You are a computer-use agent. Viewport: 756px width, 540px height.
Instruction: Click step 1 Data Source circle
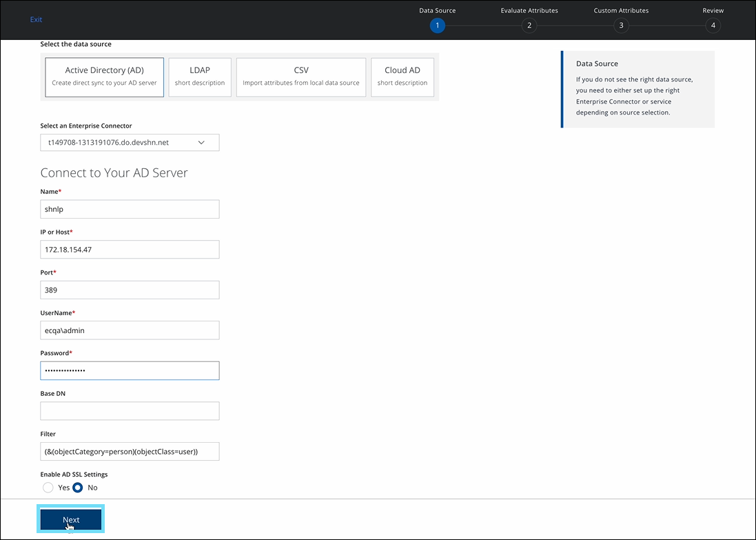437,26
